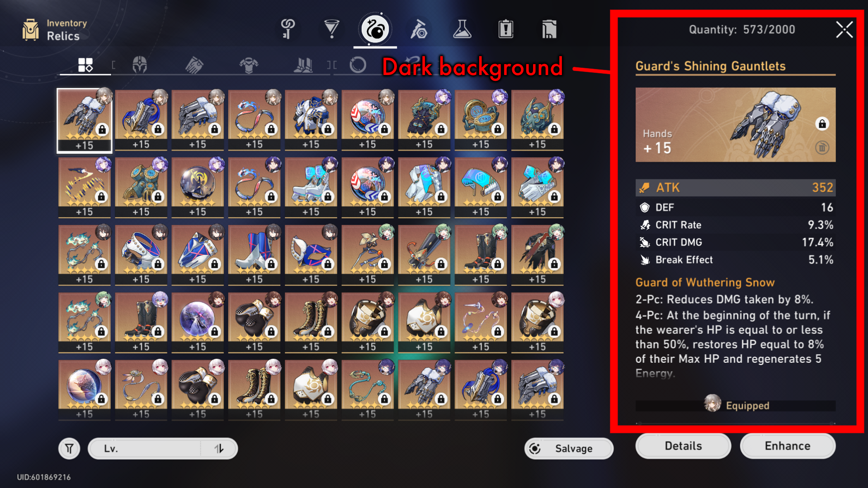Screen dimensions: 868x488
Task: Select the Body relic slot filter
Action: coord(249,65)
